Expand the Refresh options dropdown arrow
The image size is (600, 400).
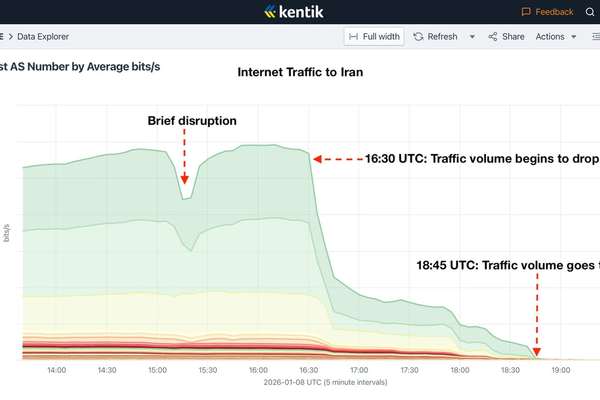coord(472,37)
